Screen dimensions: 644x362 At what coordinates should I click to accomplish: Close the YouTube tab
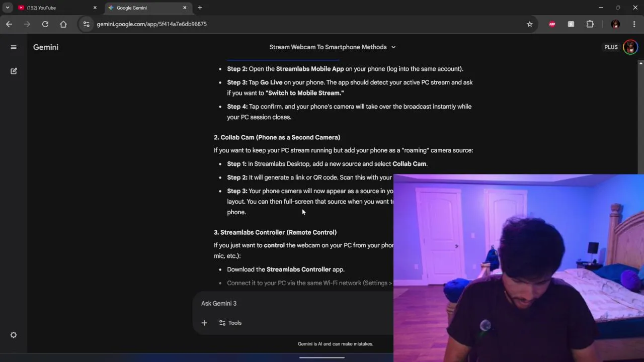pyautogui.click(x=95, y=8)
